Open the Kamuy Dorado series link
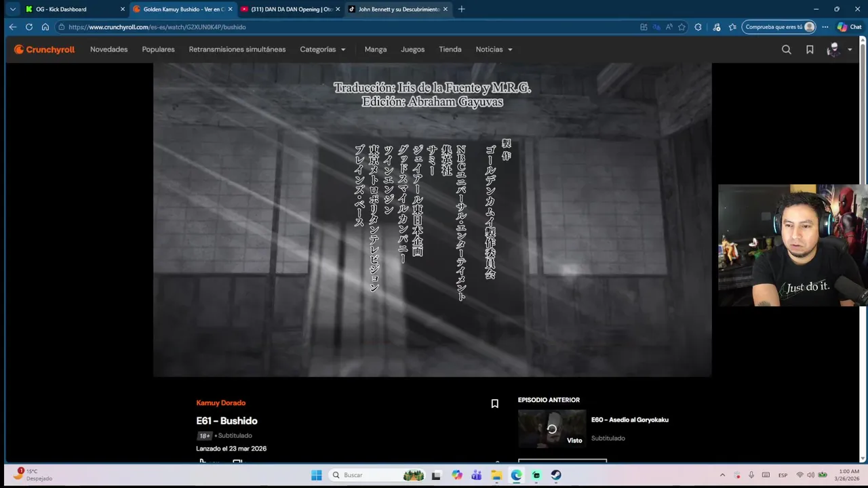 221,403
